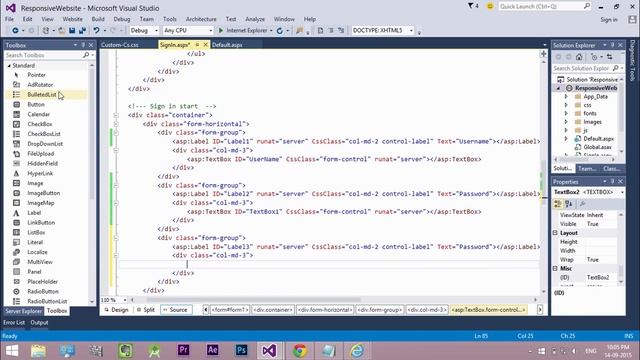Open Property Pages wrench icon in Properties

point(582,204)
